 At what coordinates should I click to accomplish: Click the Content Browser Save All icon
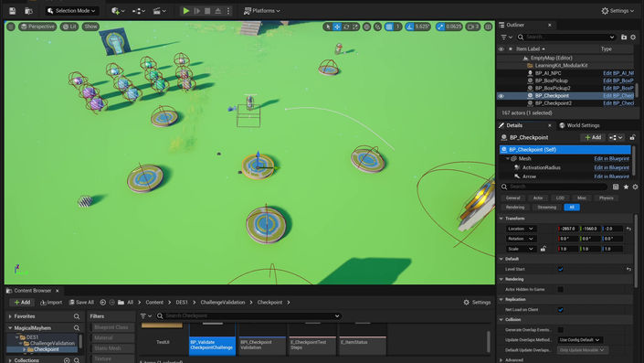pyautogui.click(x=72, y=302)
